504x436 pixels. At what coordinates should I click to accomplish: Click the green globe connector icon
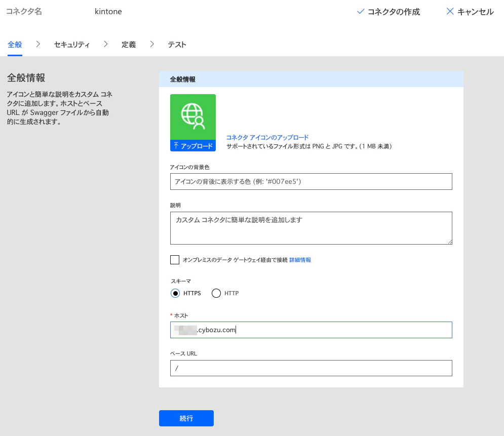click(193, 117)
